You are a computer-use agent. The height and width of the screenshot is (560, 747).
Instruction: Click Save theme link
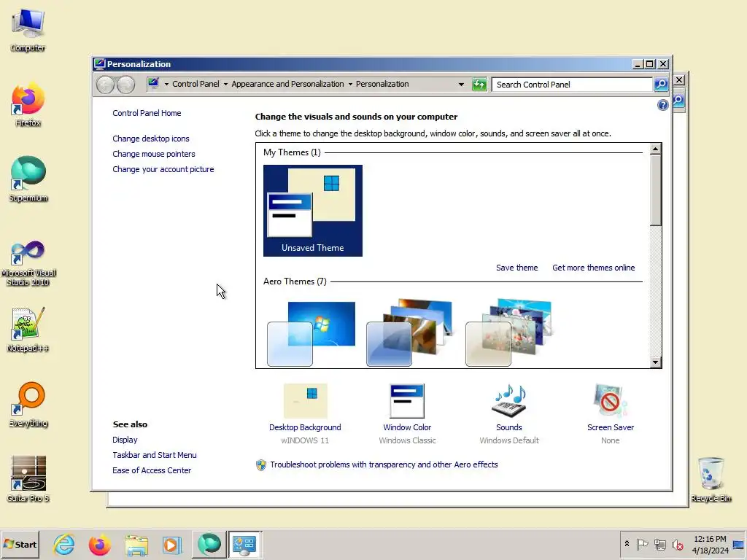(x=517, y=268)
